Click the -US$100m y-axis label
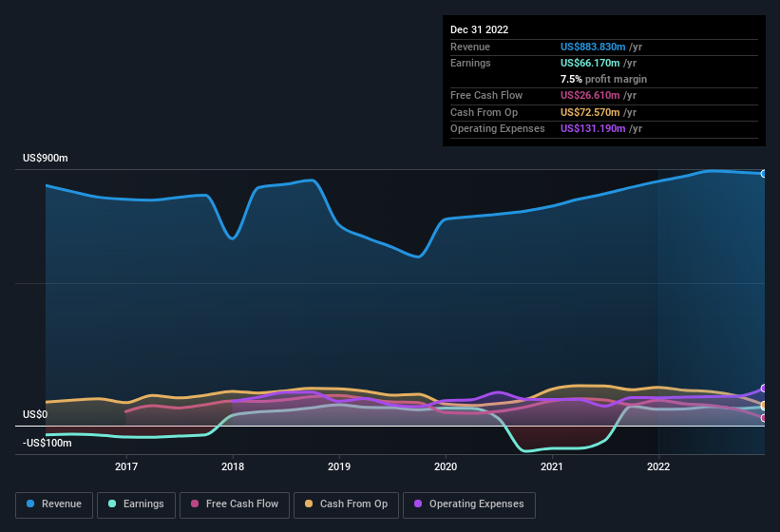This screenshot has height=532, width=780. (x=48, y=443)
